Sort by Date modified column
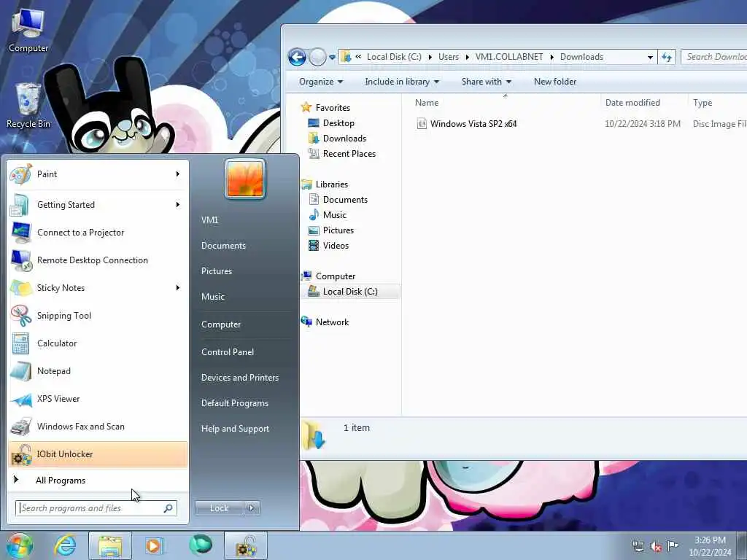The image size is (747, 560). pyautogui.click(x=632, y=102)
